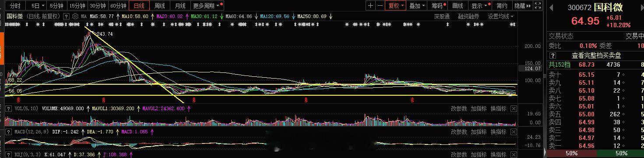Activate the 画线 drawing tool

click(457, 6)
